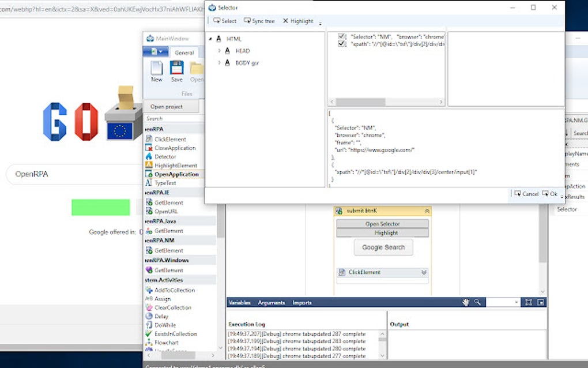Toggle the Selector checkbox for NM entry
The image size is (588, 368).
[341, 36]
